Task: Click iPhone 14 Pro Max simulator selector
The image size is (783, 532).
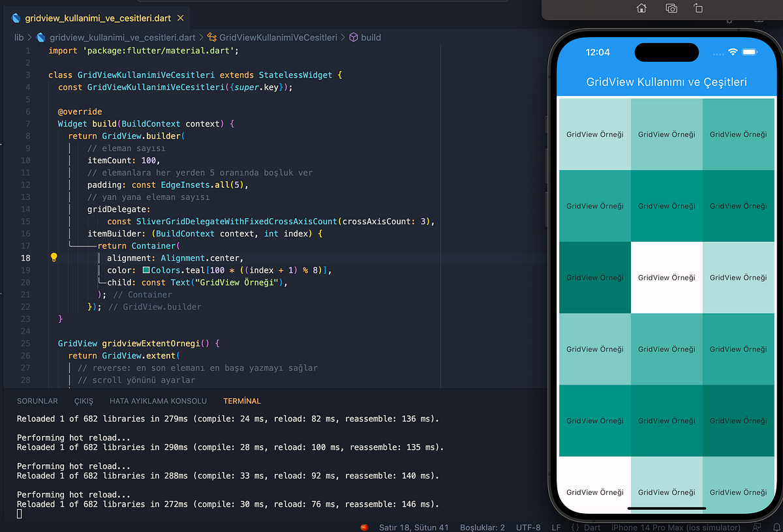Action: pyautogui.click(x=675, y=527)
